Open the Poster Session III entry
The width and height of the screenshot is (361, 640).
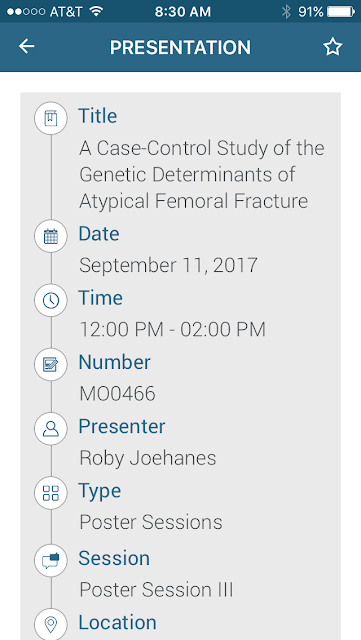point(156,590)
